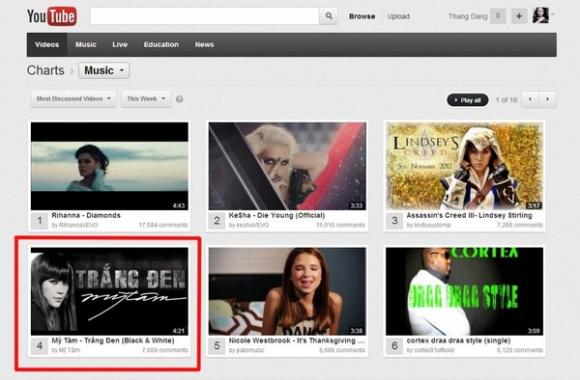Focus the YouTube search field

[x=205, y=16]
